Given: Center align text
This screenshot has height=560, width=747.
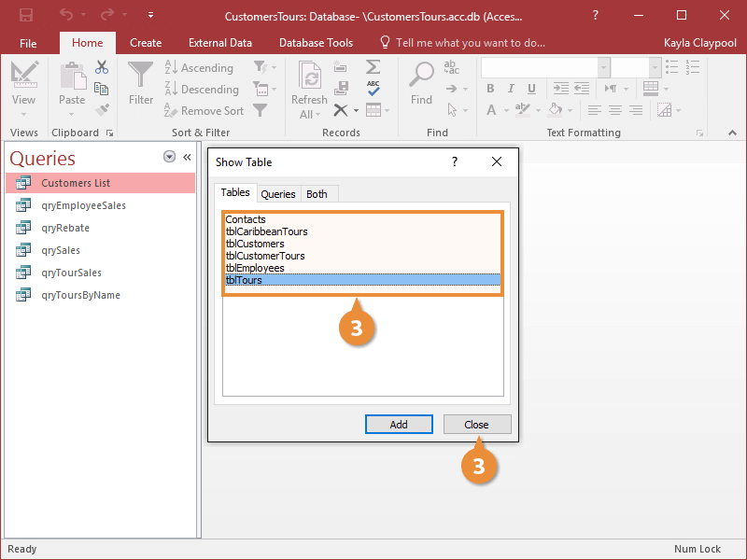Looking at the screenshot, I should 615,110.
